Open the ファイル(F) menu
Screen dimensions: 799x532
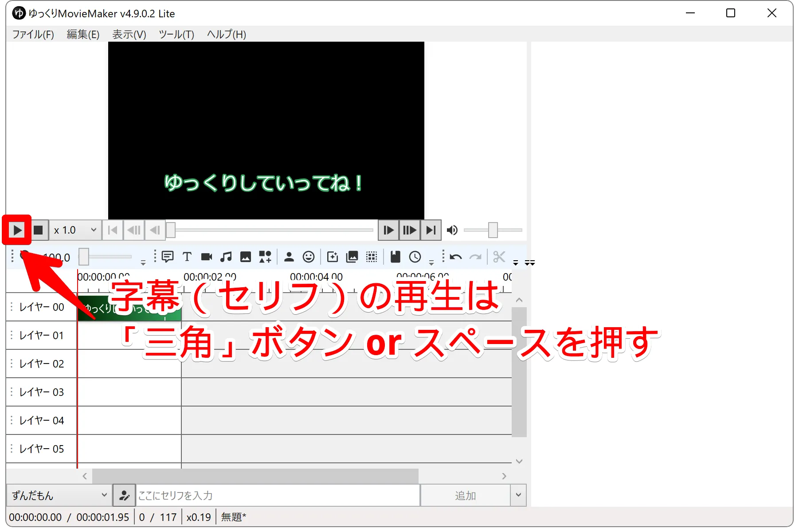pyautogui.click(x=33, y=34)
